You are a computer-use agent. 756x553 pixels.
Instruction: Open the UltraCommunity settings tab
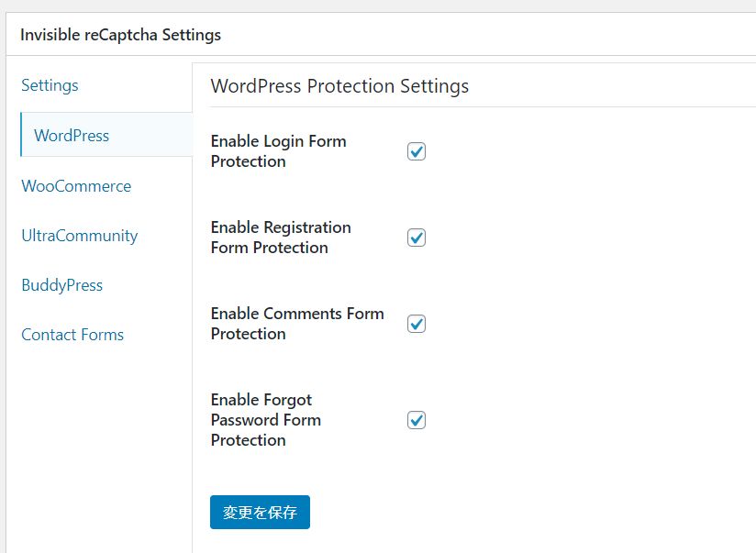coord(79,236)
